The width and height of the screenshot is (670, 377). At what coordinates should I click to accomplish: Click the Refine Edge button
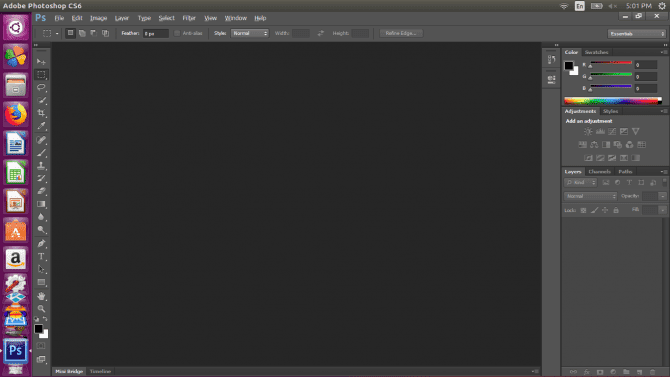coord(401,33)
